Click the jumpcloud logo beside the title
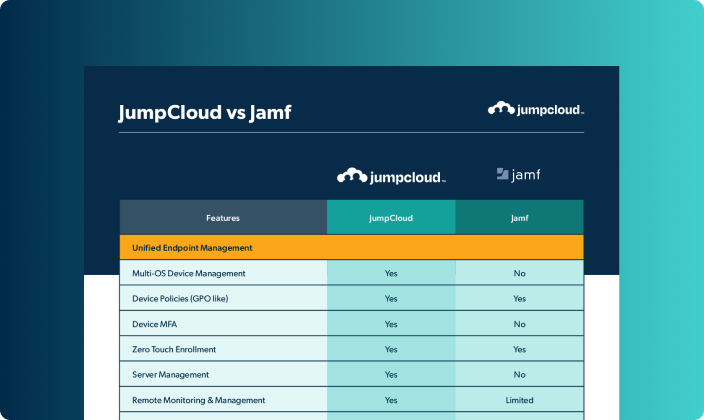This screenshot has width=704, height=420. pyautogui.click(x=536, y=109)
